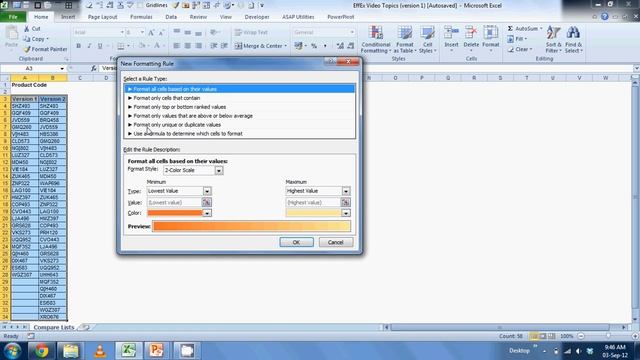Select 'Format only values above or below average'
The width and height of the screenshot is (640, 360).
[x=240, y=116]
